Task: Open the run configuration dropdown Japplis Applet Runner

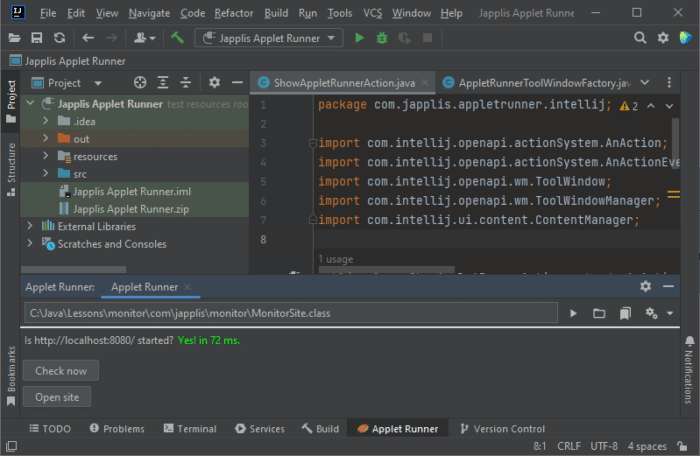Action: pos(269,38)
